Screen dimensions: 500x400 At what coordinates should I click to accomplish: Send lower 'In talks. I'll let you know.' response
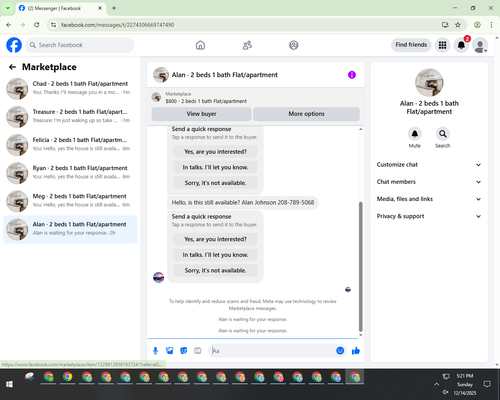215,255
